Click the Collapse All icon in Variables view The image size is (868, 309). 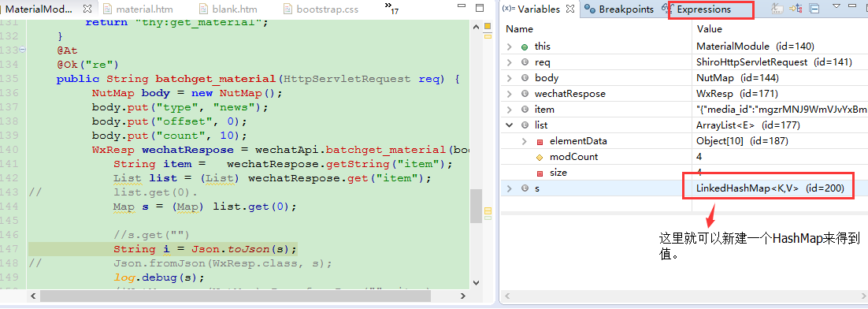(x=814, y=9)
